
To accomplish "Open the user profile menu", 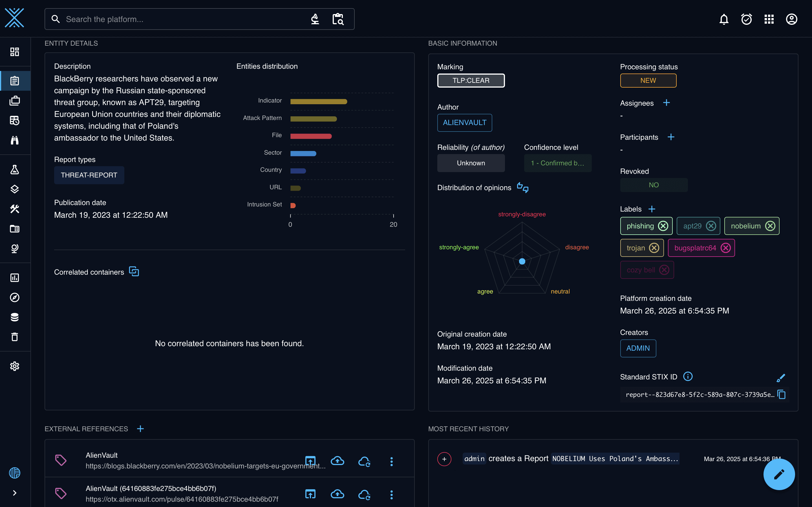I will pos(791,19).
